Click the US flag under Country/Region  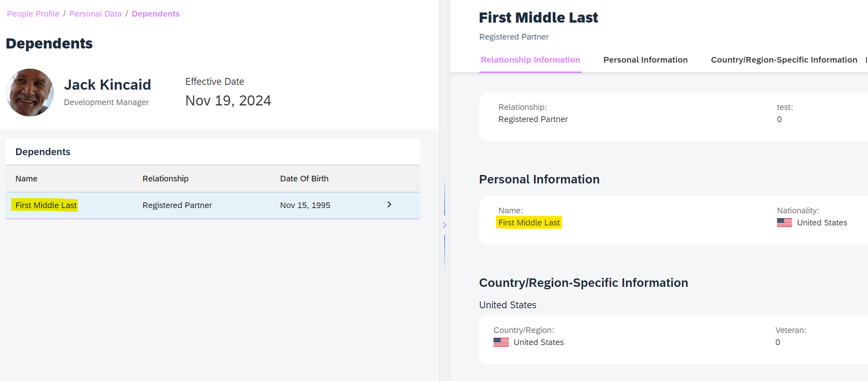coord(501,342)
